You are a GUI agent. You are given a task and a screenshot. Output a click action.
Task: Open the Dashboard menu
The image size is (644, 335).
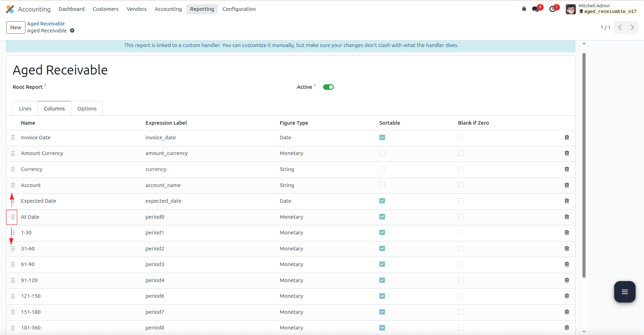coord(72,9)
